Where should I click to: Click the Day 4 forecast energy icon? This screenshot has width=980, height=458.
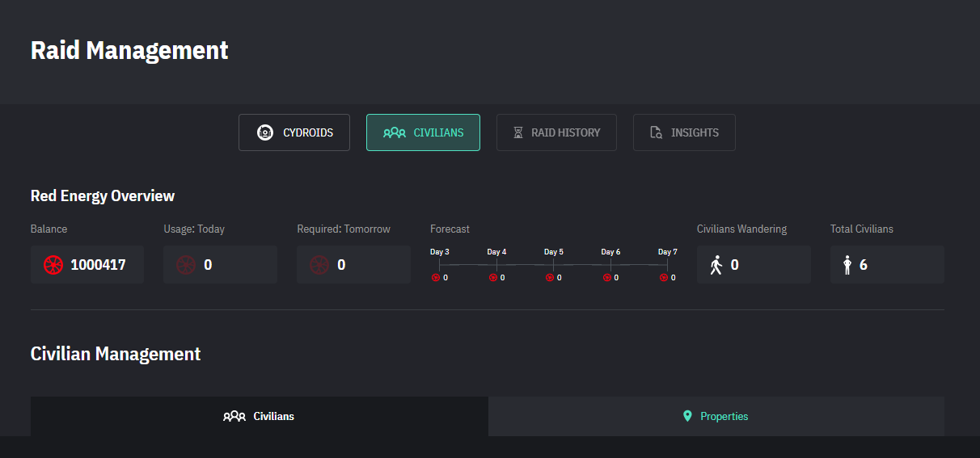pos(492,278)
